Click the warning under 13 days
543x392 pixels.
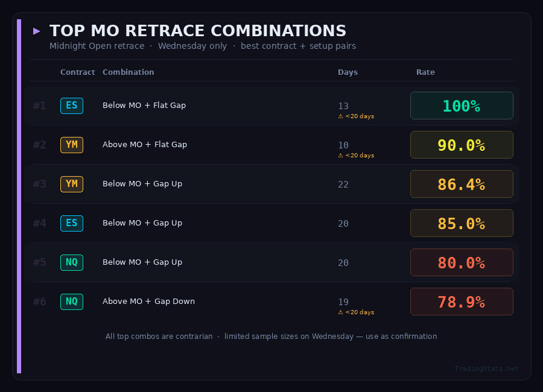[356, 116]
